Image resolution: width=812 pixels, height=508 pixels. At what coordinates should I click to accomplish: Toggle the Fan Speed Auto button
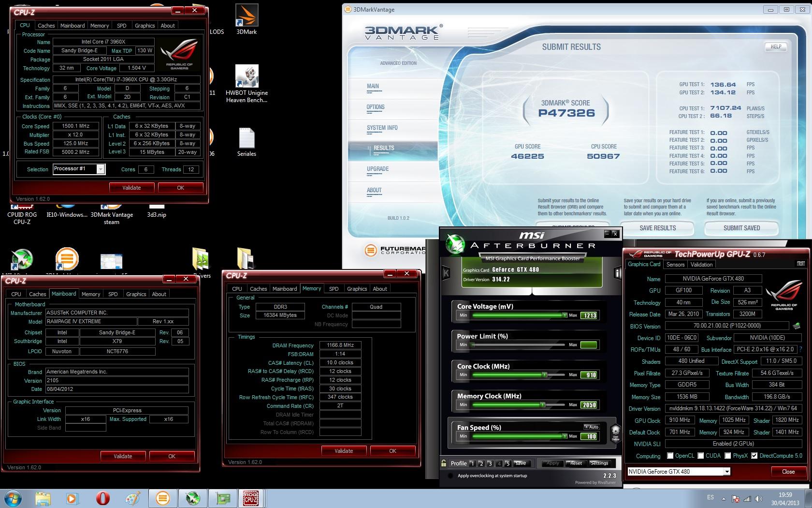[592, 427]
